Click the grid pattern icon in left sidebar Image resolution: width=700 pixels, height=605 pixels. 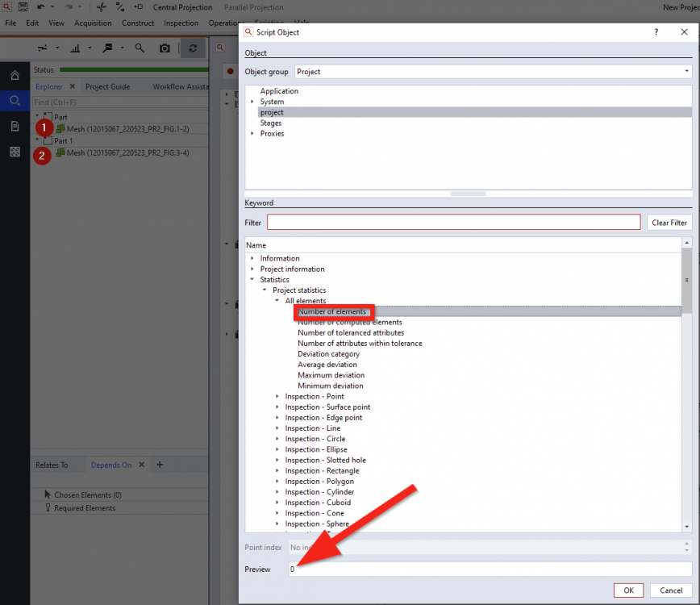(15, 152)
